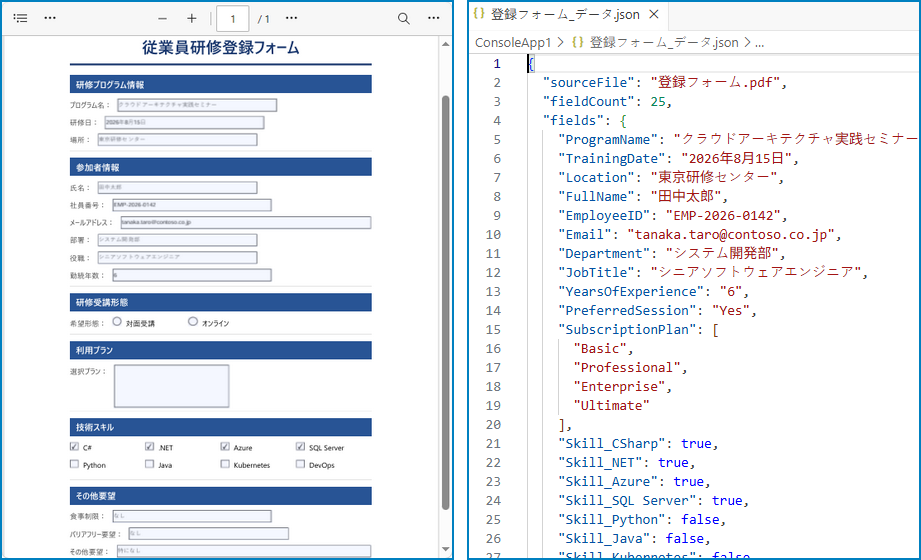Check the Java skill checkbox
Screen dimensions: 921x560
click(149, 464)
